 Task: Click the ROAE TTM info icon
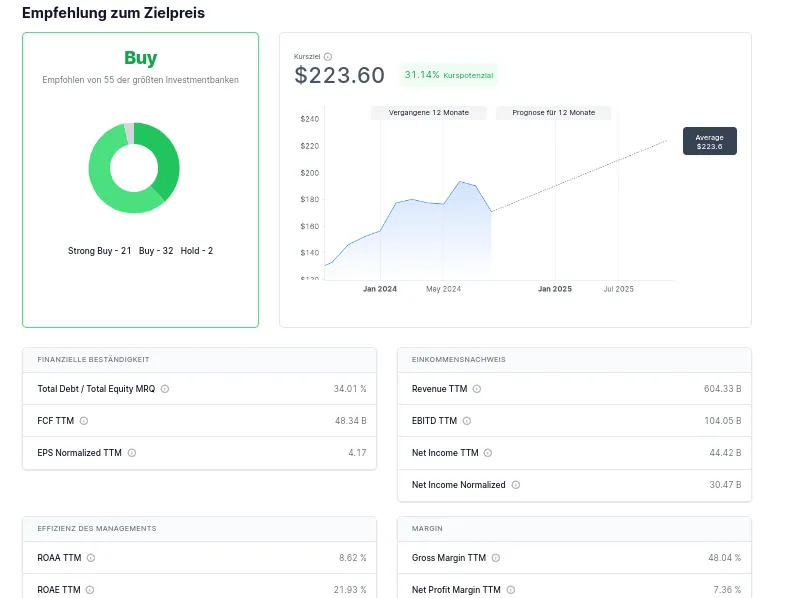pos(90,590)
